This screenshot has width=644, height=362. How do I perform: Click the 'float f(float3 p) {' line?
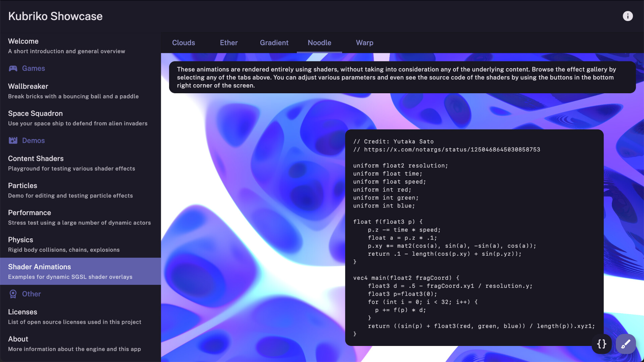[388, 222]
